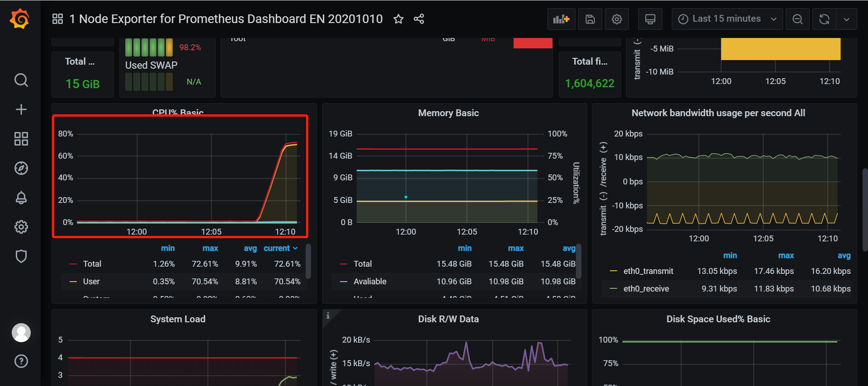Open the Create plus menu in sidebar
Screen dimensions: 868x386
(x=21, y=109)
